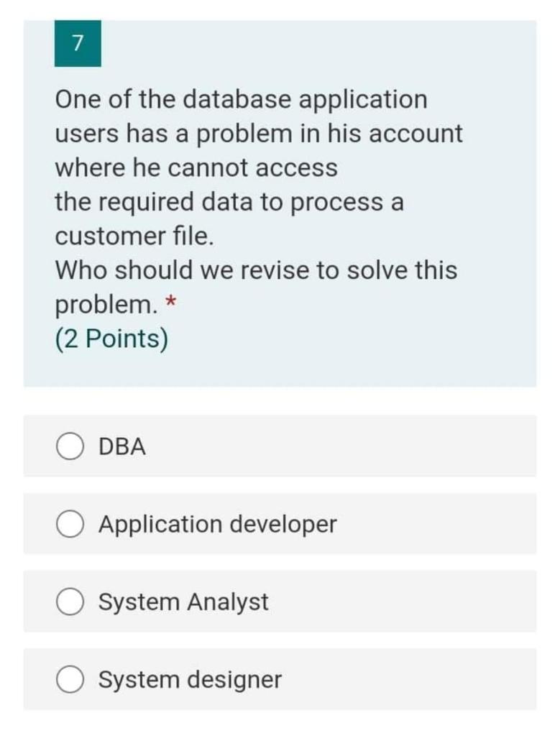Click the System Analyst answer row
560x736 pixels.
pyautogui.click(x=280, y=602)
